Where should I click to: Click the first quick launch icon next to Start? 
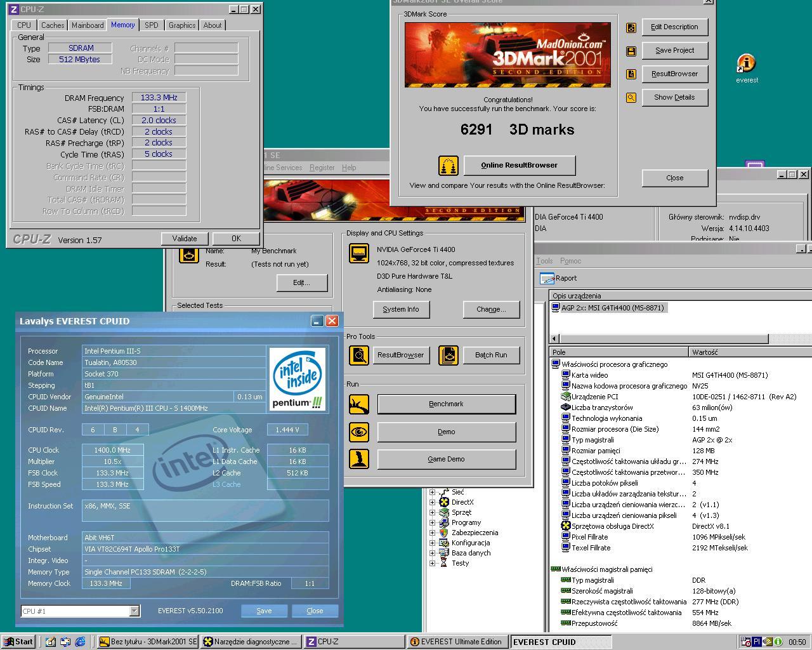(50, 642)
